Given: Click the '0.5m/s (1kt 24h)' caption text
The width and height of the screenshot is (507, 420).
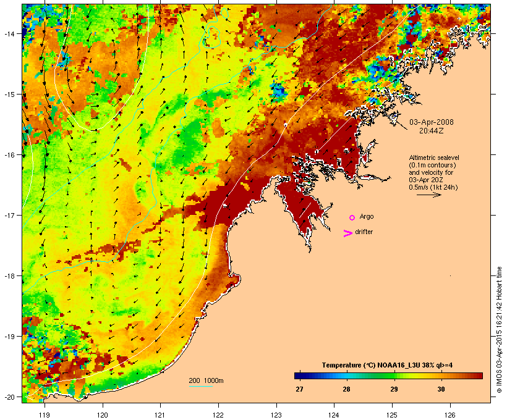Looking at the screenshot, I should pos(433,187).
